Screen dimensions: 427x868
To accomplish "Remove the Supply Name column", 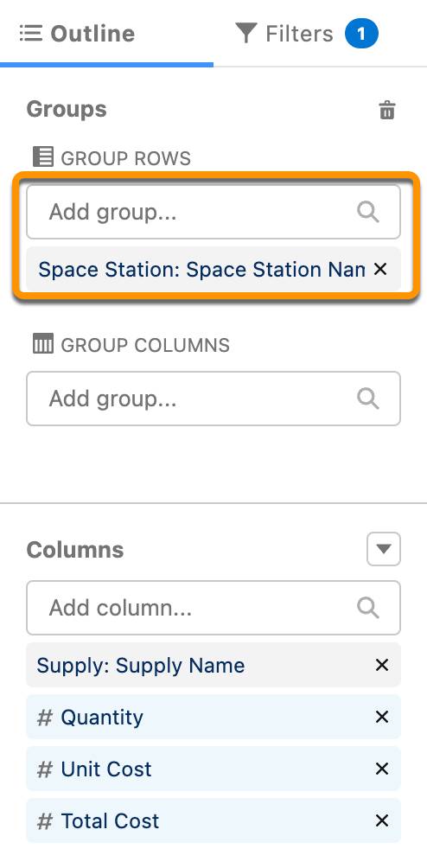I will point(382,665).
